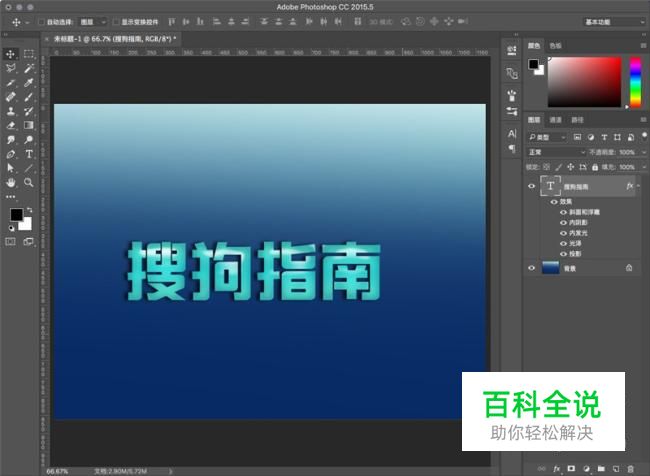650x476 pixels.
Task: Turn layer filtering on or off switch
Action: pyautogui.click(x=644, y=136)
